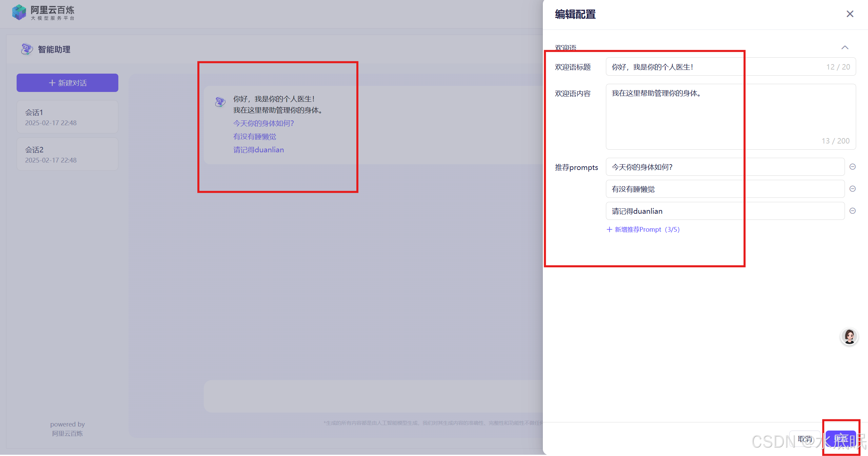Screen dimensions: 868x456
Task: Click suggested prompt 今天你的身体如何?
Action: 263,123
